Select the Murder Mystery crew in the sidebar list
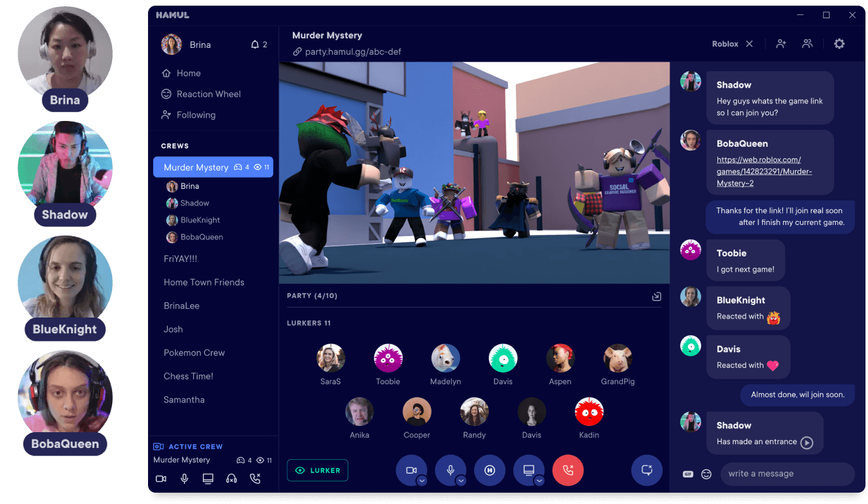The width and height of the screenshot is (868, 504). [214, 167]
